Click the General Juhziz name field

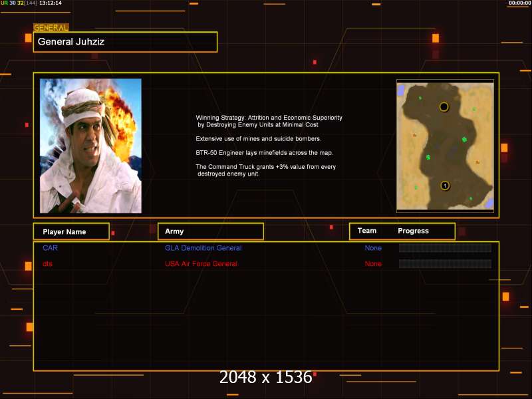pyautogui.click(x=125, y=42)
